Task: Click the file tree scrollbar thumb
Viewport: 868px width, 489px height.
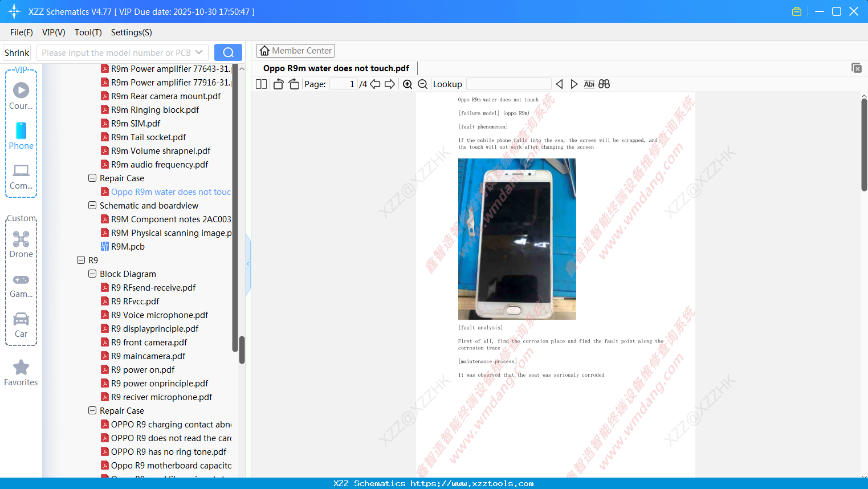Action: point(242,349)
